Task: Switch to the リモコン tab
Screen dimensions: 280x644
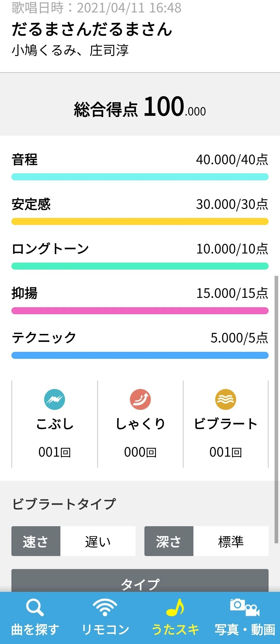Action: [x=105, y=630]
